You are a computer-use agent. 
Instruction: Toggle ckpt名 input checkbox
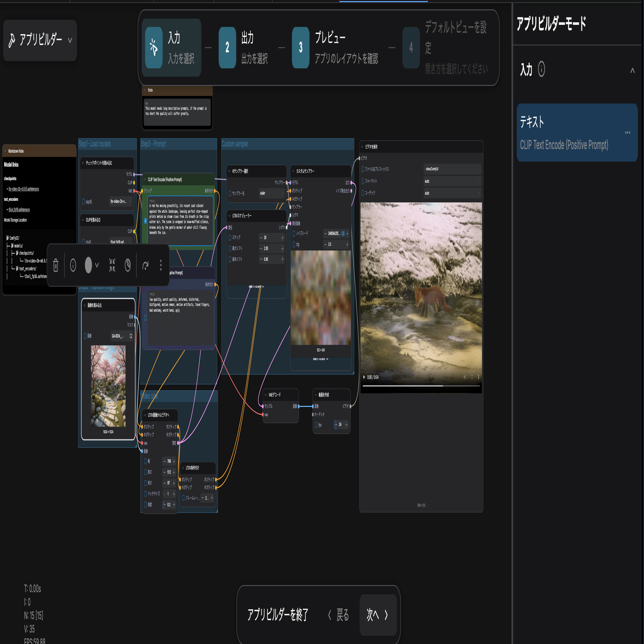tap(84, 202)
